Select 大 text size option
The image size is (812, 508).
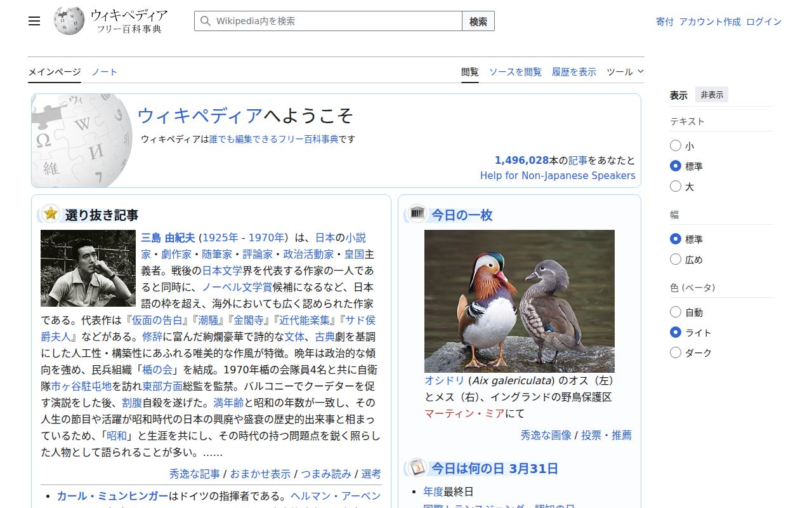[676, 186]
